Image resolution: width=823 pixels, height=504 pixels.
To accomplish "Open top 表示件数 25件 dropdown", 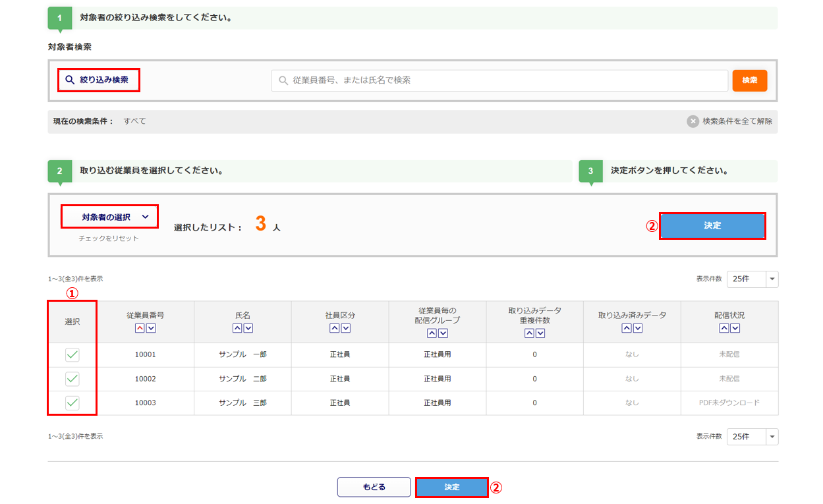I will tap(752, 279).
